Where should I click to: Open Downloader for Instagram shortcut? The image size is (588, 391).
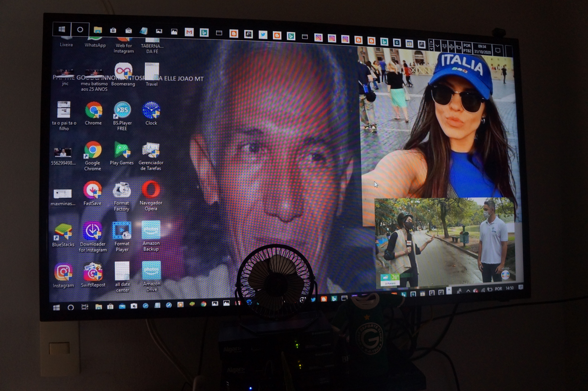point(92,231)
